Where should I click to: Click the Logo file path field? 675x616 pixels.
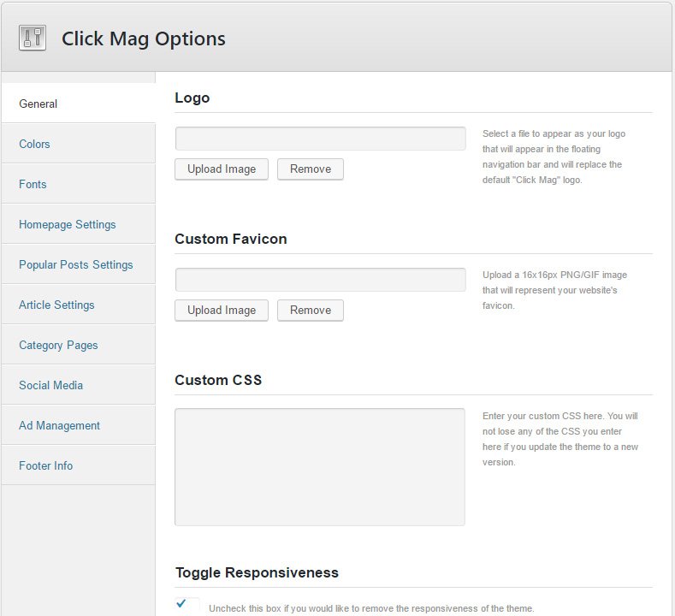click(x=320, y=139)
